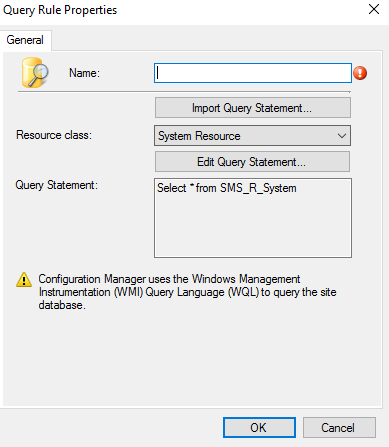This screenshot has height=447, width=389.
Task: Select the 'Select * from SMS_R_System' text
Action: (227, 188)
